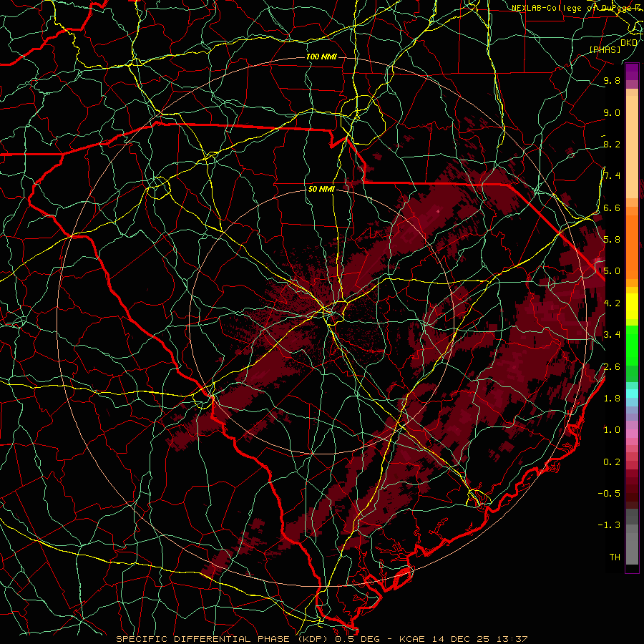Click the 5.0 value on the color scale

[x=612, y=271]
